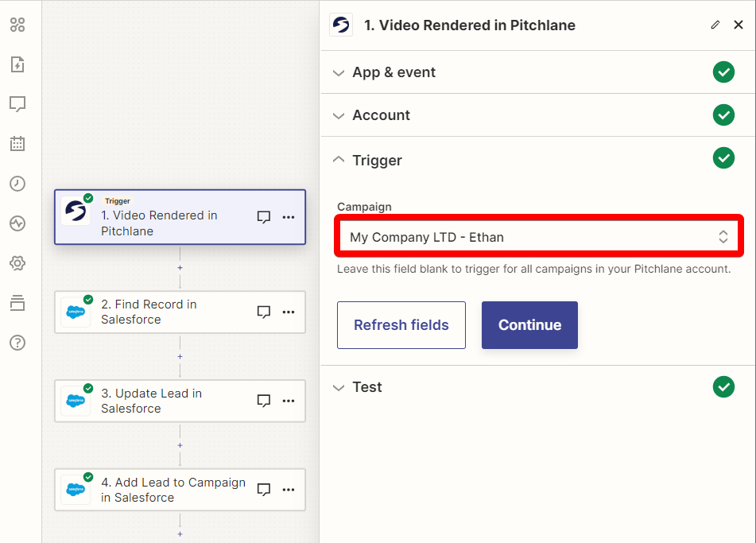Viewport: 756px width, 543px height.
Task: Click the Continue button
Action: point(529,325)
